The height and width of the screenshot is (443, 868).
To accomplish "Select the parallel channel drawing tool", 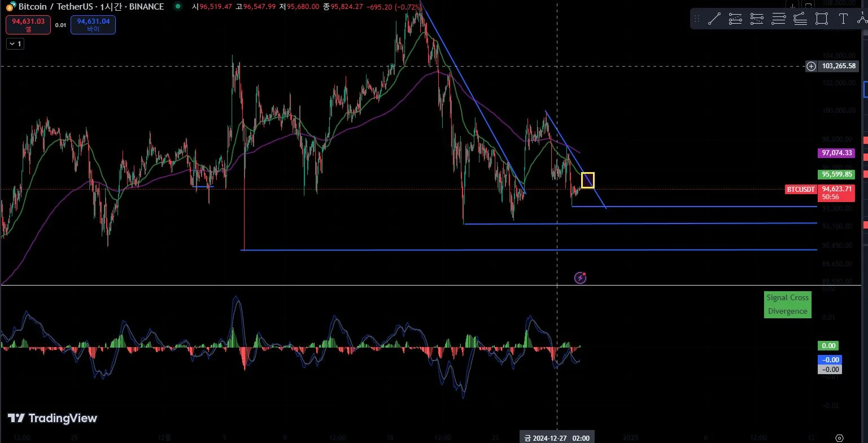I will (x=735, y=19).
